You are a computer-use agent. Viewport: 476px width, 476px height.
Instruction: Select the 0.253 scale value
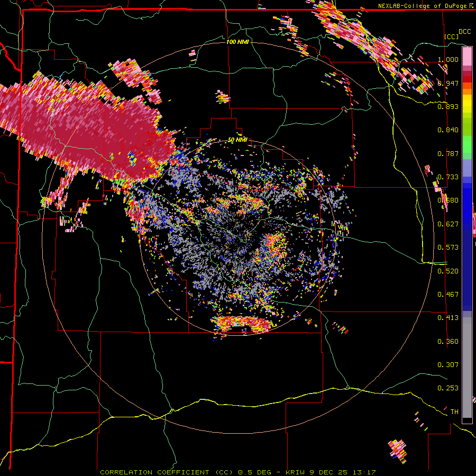coord(448,388)
